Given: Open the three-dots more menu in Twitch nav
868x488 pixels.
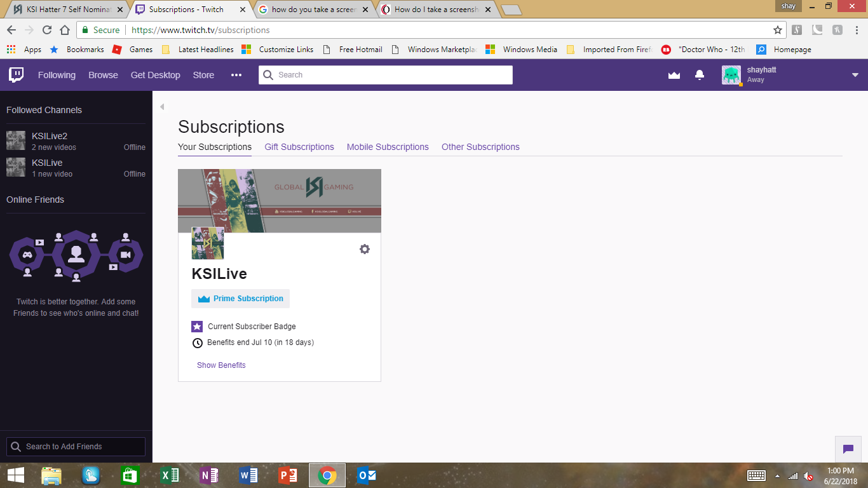Looking at the screenshot, I should (236, 75).
